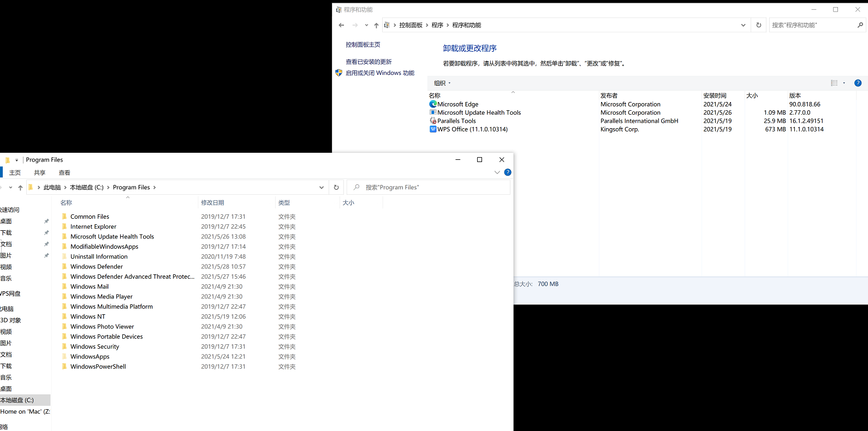The image size is (868, 431).
Task: Select the Windows Portable Devices folder
Action: click(x=106, y=337)
